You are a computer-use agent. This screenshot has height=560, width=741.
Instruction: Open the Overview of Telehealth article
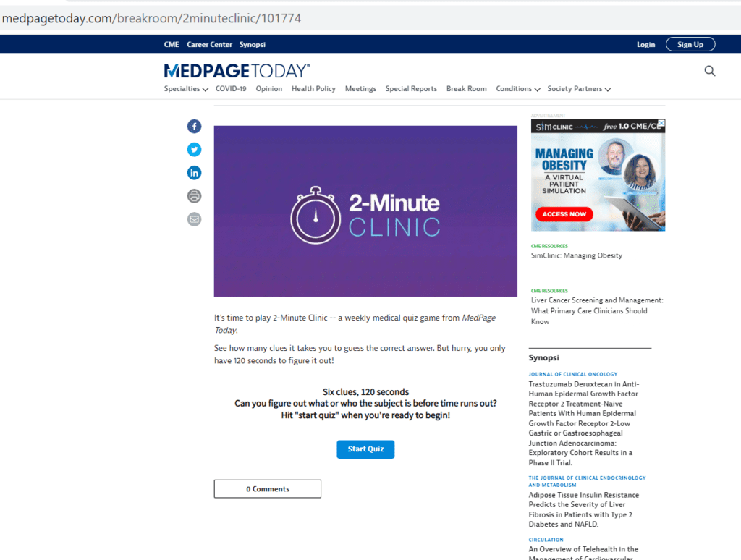click(583, 553)
